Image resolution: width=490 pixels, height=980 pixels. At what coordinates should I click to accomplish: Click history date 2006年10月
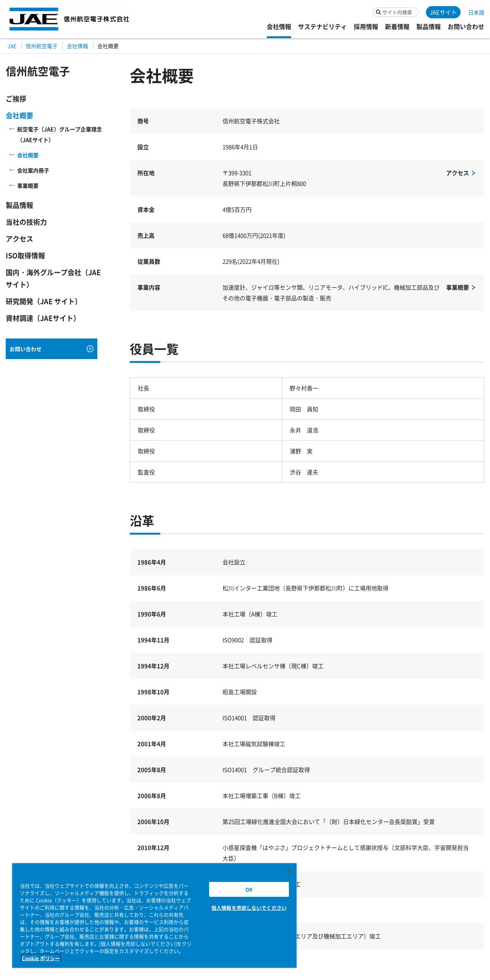coord(153,822)
